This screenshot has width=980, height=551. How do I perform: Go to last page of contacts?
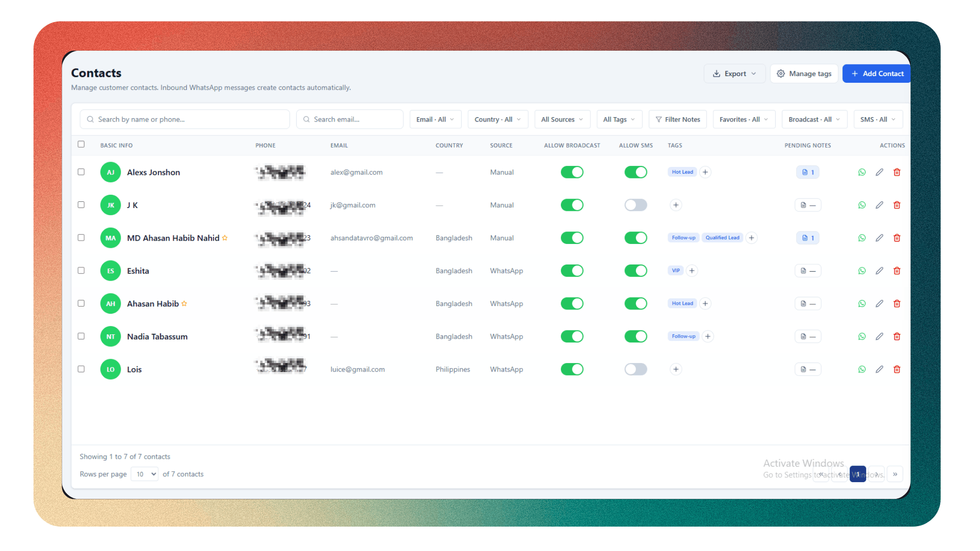[895, 474]
